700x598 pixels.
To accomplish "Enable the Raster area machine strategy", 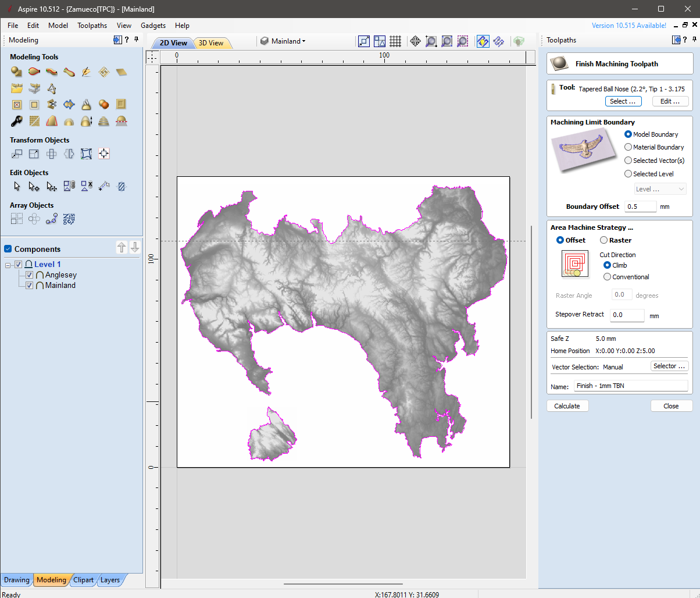I will coord(603,240).
